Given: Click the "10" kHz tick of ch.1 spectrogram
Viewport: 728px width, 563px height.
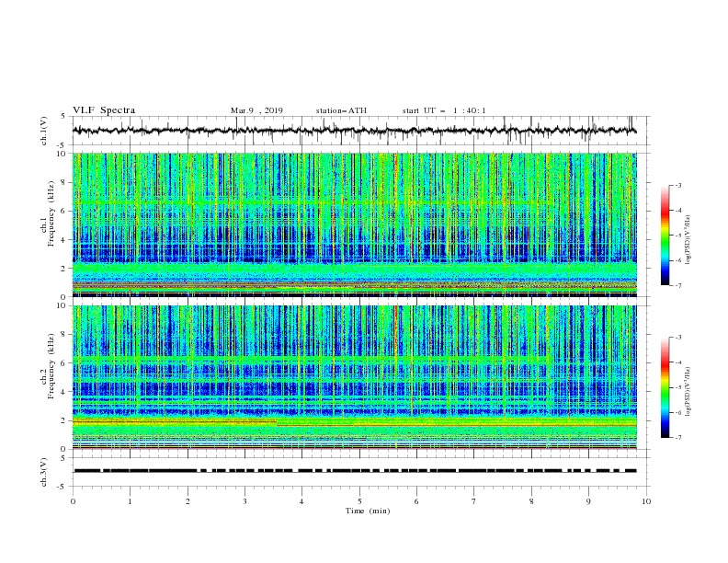Looking at the screenshot, I should pyautogui.click(x=62, y=154).
